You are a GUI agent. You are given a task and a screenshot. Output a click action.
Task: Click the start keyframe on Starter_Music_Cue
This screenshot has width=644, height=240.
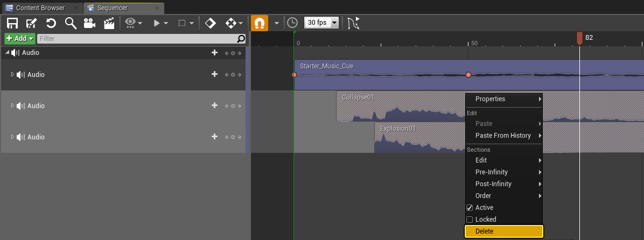click(x=294, y=75)
